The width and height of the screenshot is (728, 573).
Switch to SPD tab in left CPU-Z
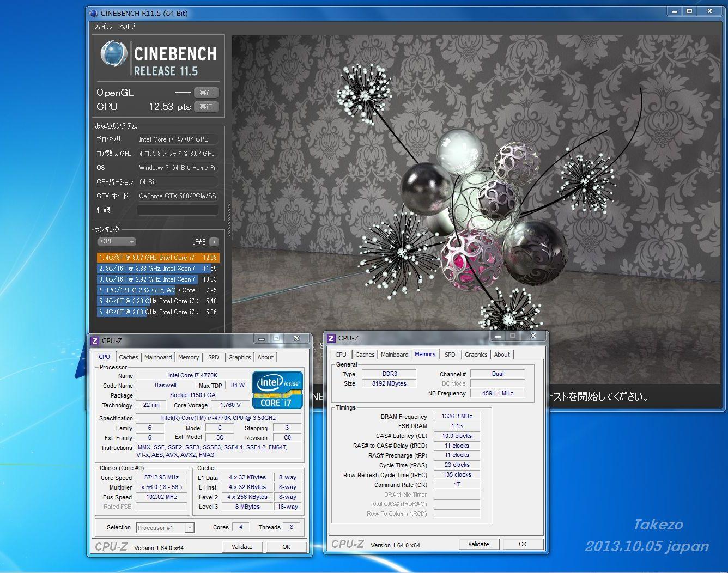click(x=214, y=357)
